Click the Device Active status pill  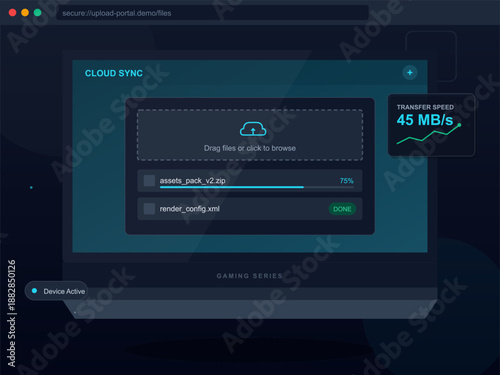[x=56, y=291]
